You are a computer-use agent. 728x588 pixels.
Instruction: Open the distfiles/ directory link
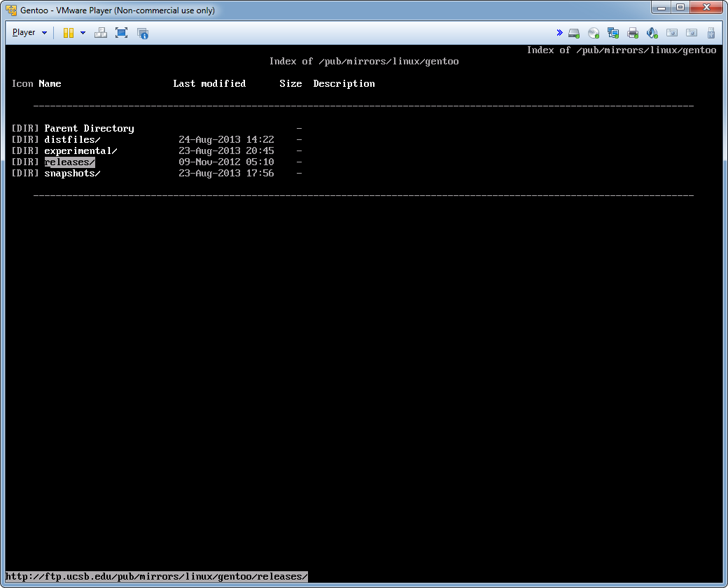72,139
